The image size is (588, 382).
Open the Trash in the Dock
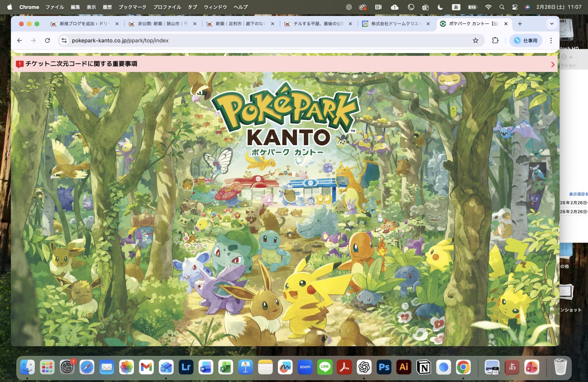[x=560, y=367]
